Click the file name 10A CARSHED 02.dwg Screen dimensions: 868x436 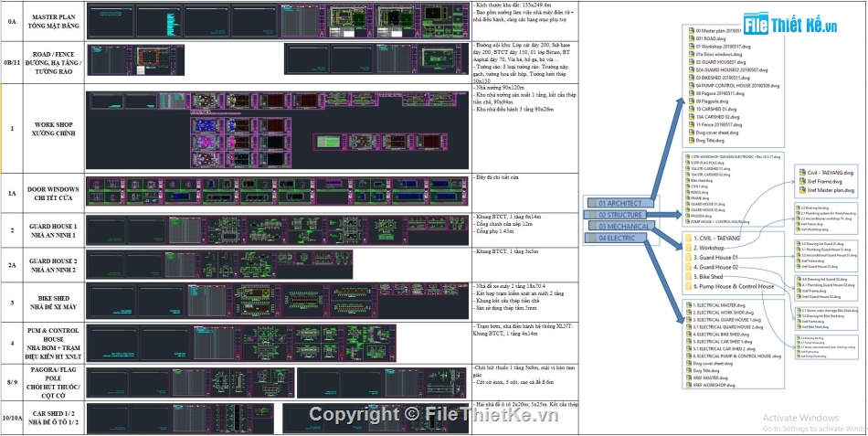717,117
